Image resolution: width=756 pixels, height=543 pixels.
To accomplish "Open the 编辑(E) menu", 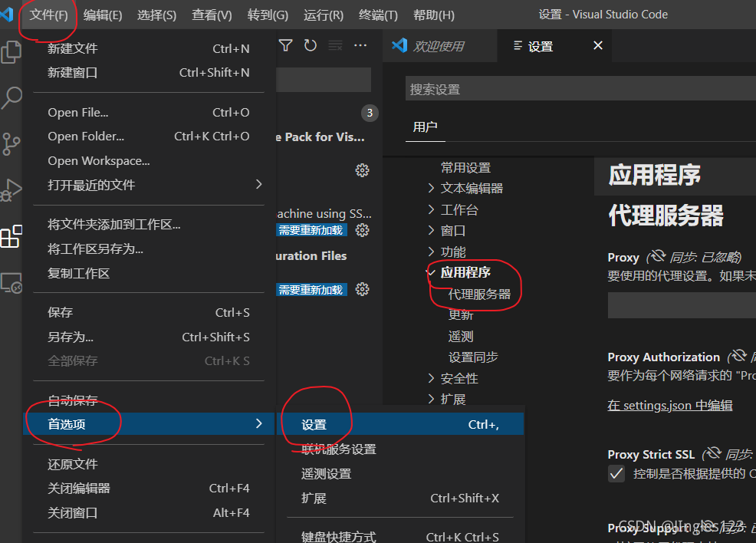I will [102, 15].
